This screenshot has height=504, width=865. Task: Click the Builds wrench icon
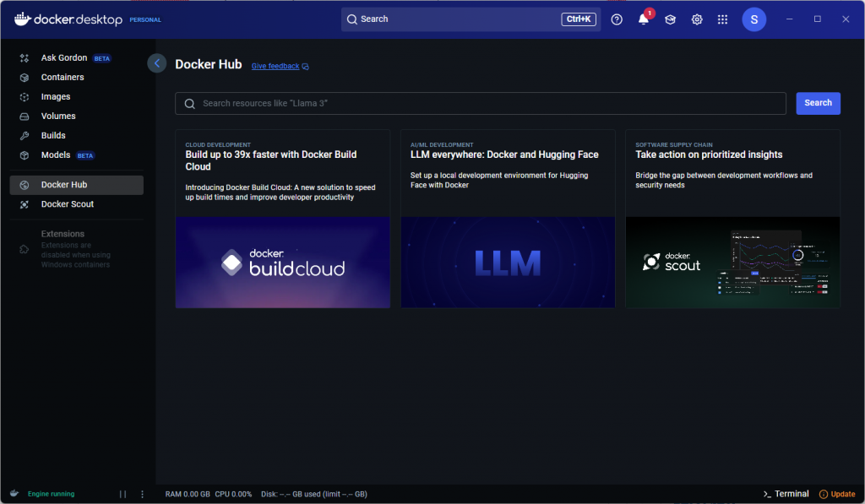pos(24,136)
